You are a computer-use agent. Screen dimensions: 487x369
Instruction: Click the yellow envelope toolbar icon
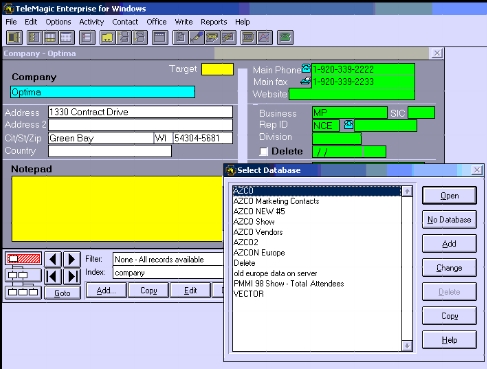[x=212, y=37]
